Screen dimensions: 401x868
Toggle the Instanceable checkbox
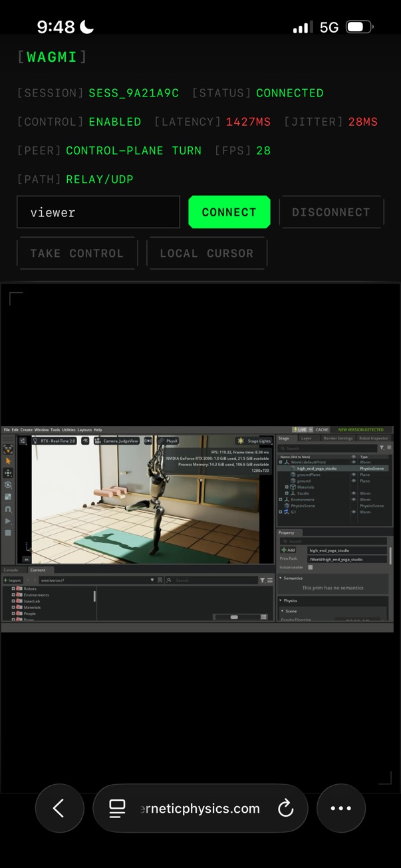click(311, 567)
